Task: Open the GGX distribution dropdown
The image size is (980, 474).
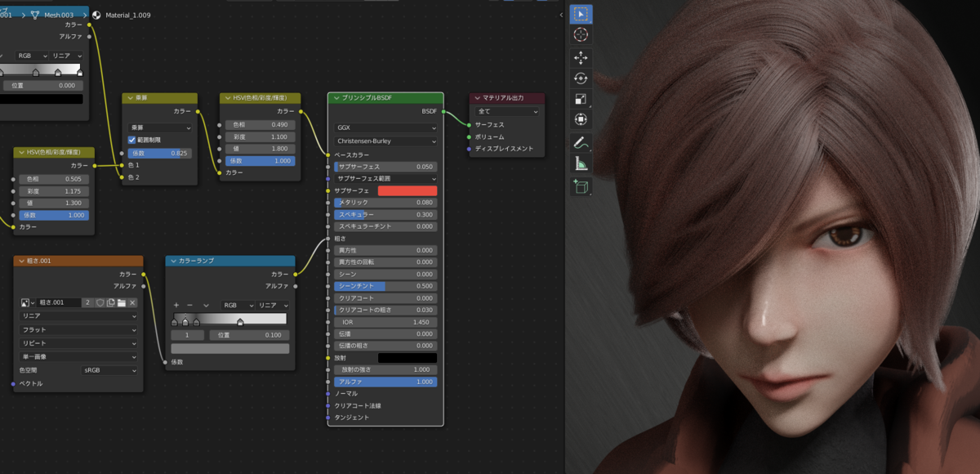Action: click(385, 127)
